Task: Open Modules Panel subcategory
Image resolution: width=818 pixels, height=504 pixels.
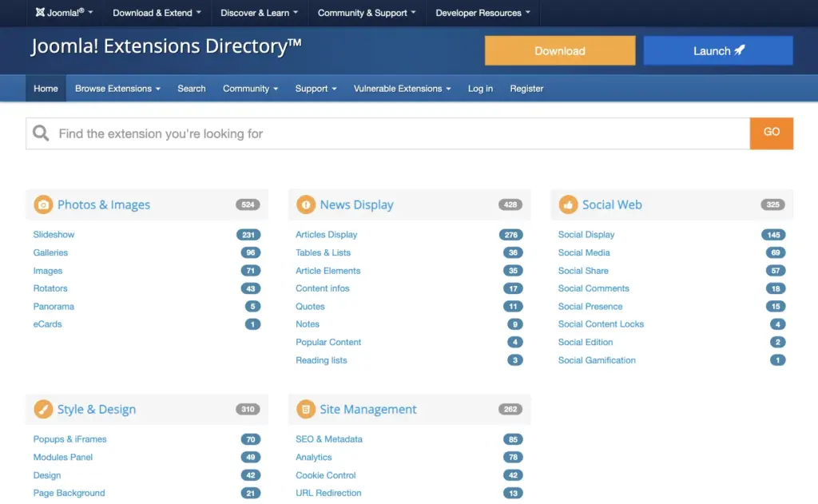Action: (62, 457)
